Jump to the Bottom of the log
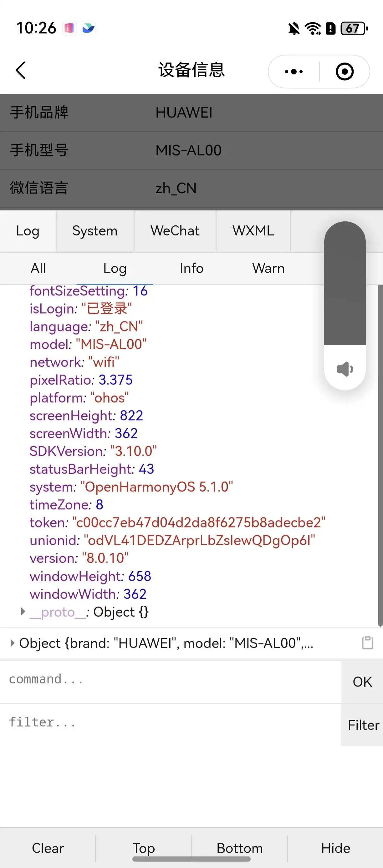Image resolution: width=383 pixels, height=868 pixels. 239,848
